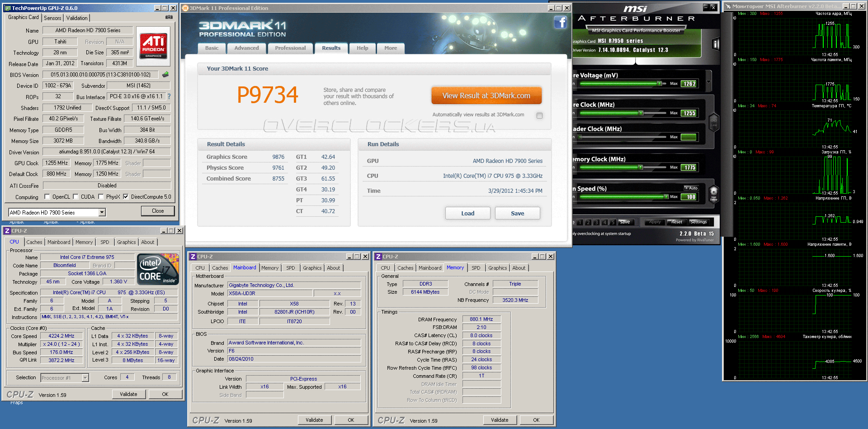This screenshot has height=429, width=868.
Task: Click the Afterburner monitoring window title icon
Action: [728, 6]
